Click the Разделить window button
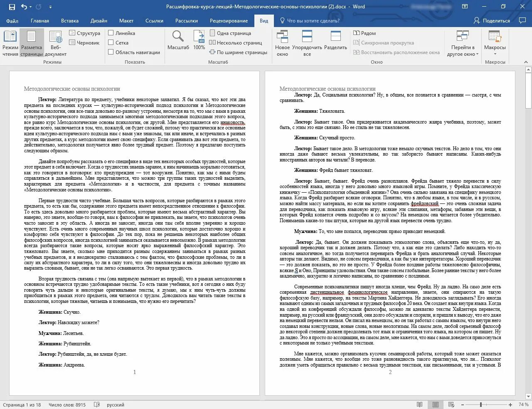The image size is (532, 409). [x=335, y=40]
